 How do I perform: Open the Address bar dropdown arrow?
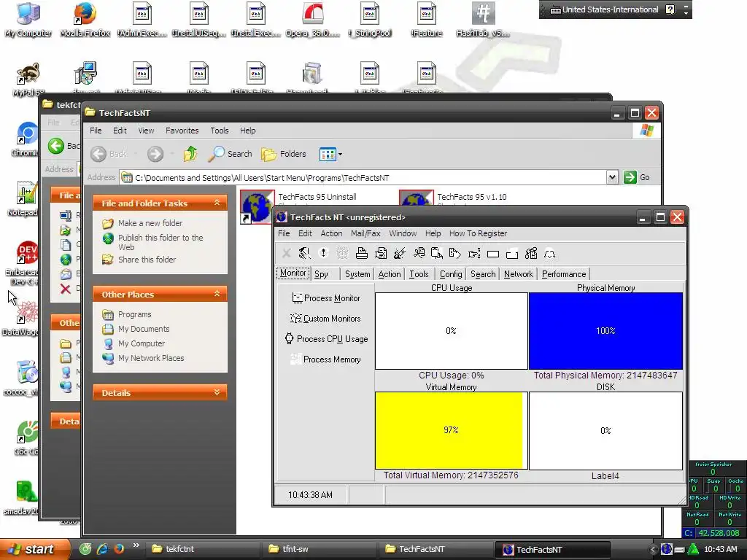(x=612, y=177)
